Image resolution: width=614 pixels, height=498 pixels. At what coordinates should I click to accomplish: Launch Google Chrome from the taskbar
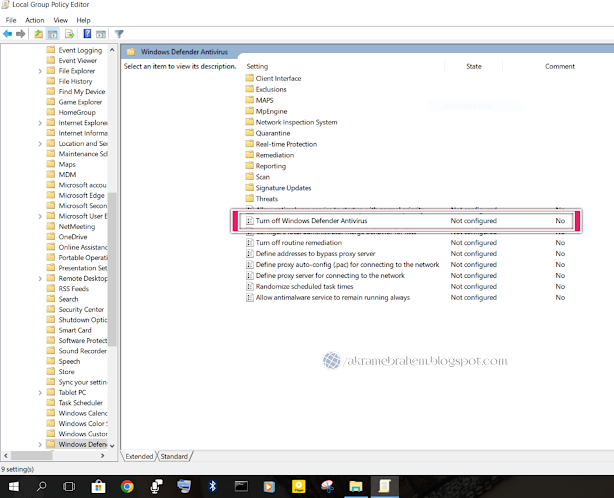tap(127, 487)
